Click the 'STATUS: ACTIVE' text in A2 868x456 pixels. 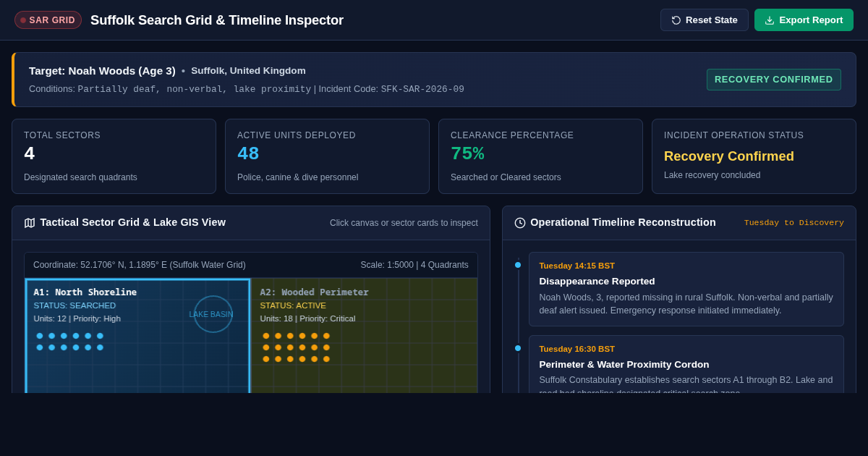tap(293, 305)
